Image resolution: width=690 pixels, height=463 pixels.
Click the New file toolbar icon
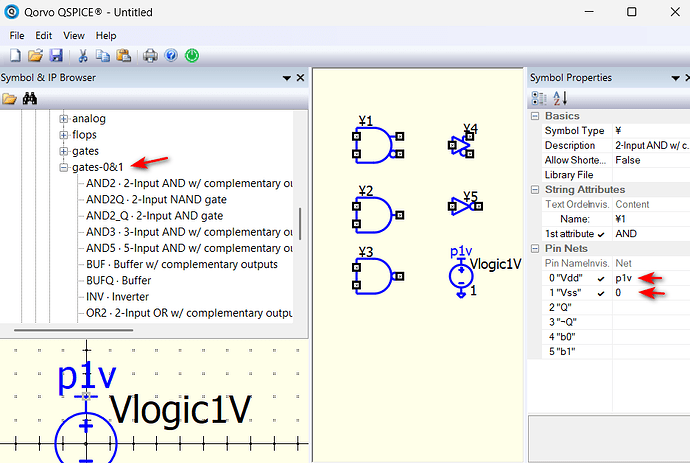tap(15, 54)
